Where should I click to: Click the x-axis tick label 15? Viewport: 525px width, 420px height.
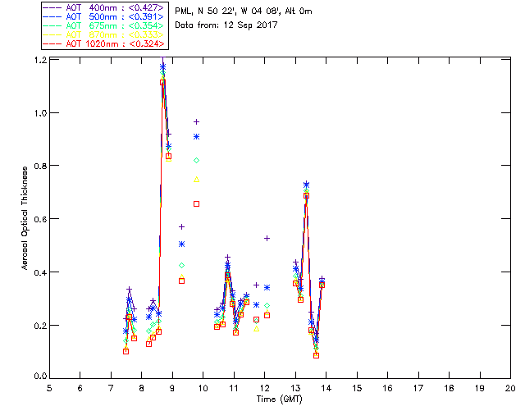(357, 388)
